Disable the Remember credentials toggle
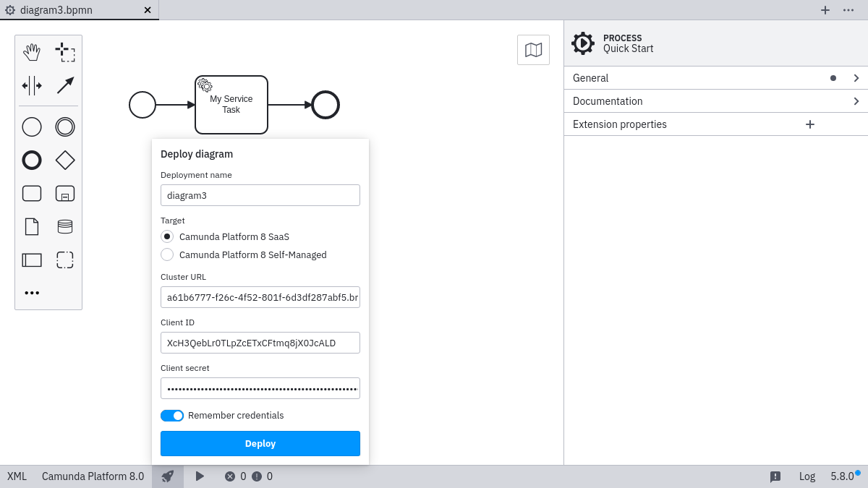868x488 pixels. (x=172, y=415)
